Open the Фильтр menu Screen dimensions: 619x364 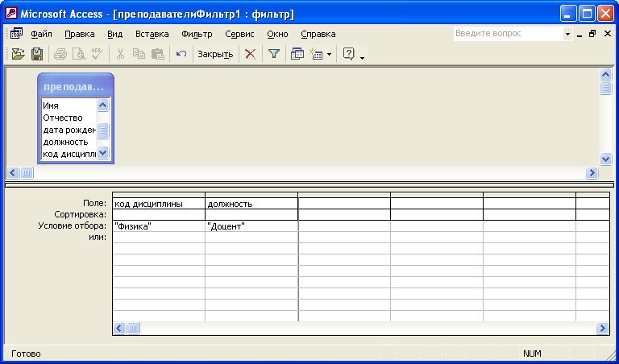(x=197, y=34)
